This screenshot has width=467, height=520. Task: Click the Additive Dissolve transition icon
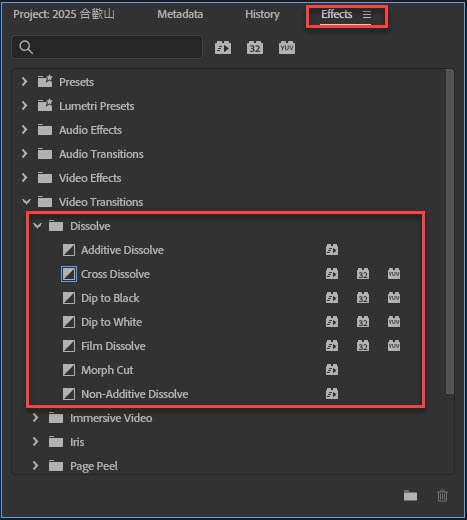click(x=69, y=250)
